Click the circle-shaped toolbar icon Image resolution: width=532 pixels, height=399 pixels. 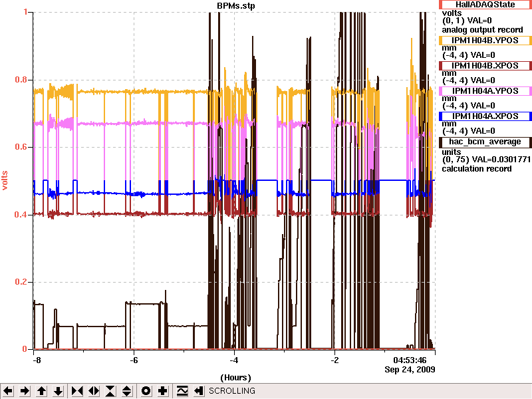[x=146, y=391]
